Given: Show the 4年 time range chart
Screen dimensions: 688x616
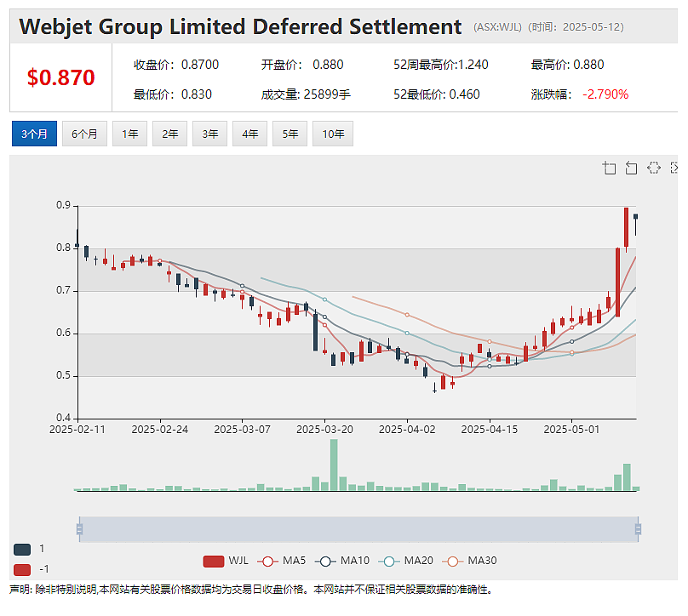Looking at the screenshot, I should coord(249,134).
